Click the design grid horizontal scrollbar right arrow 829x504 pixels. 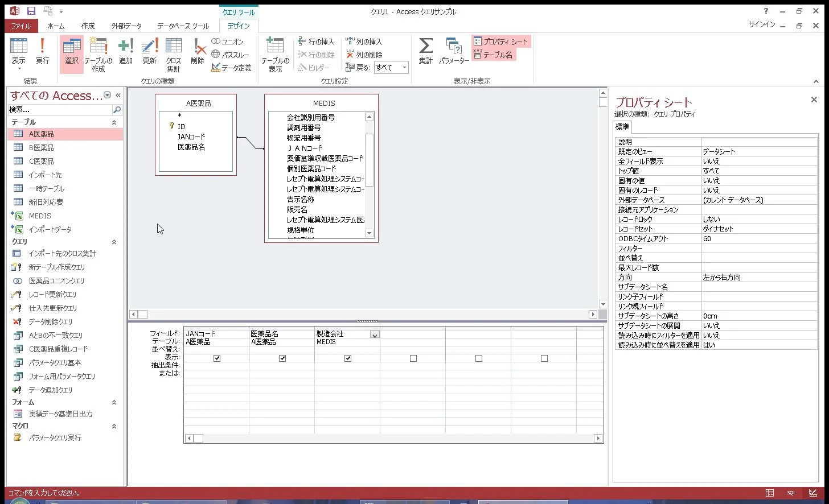coord(598,438)
